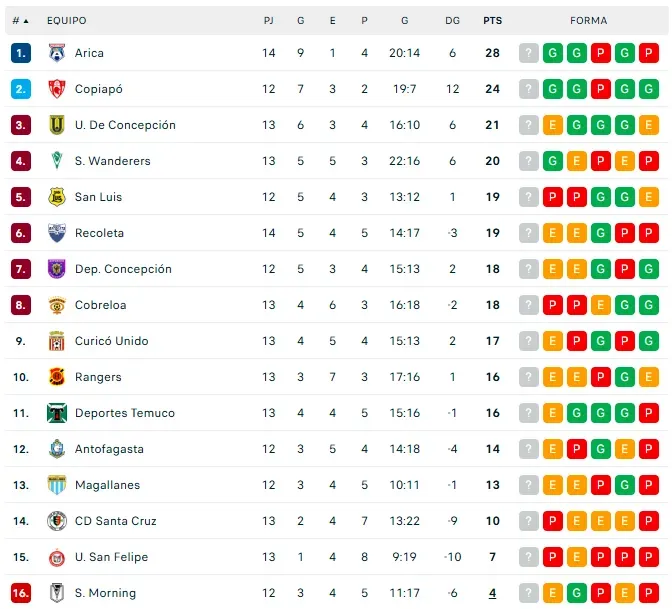The image size is (672, 609).
Task: Sort standings by PTS column header
Action: click(492, 20)
